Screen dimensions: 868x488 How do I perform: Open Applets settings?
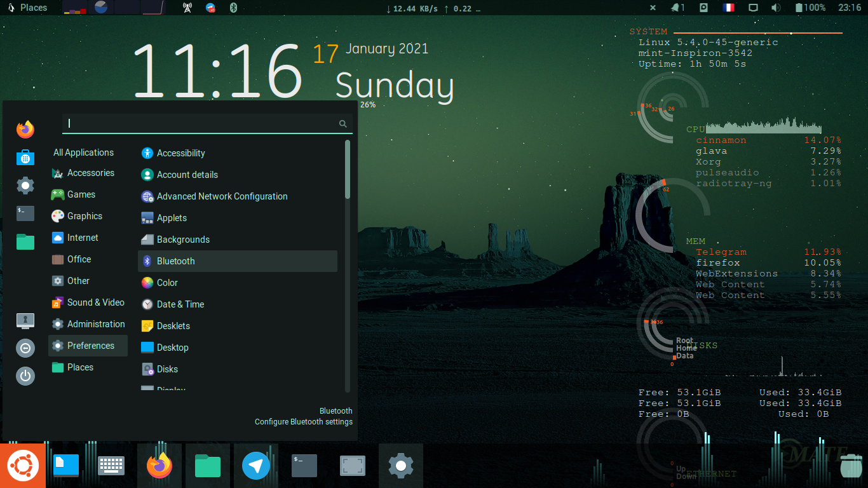(x=238, y=218)
